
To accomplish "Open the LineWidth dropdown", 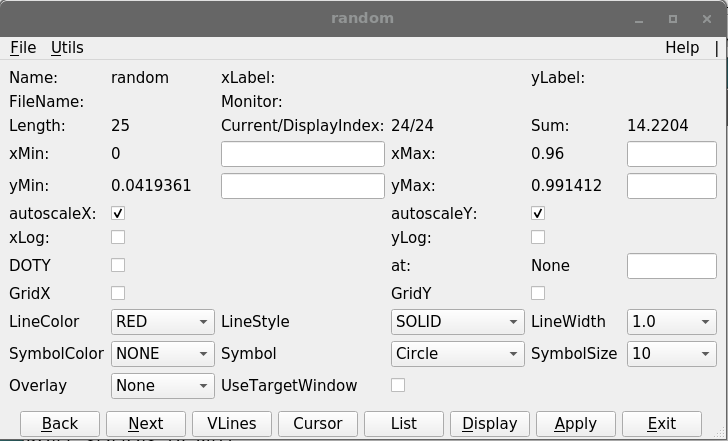I will tap(671, 322).
